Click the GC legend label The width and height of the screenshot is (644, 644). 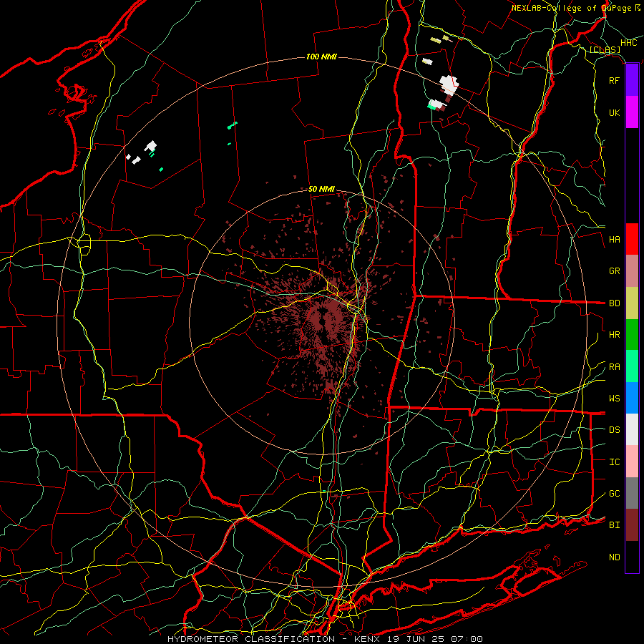pyautogui.click(x=614, y=494)
